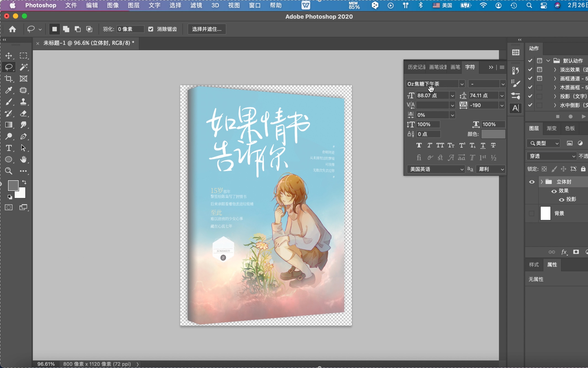
Task: Toggle checkmark for 木质画框 action
Action: pyautogui.click(x=530, y=87)
